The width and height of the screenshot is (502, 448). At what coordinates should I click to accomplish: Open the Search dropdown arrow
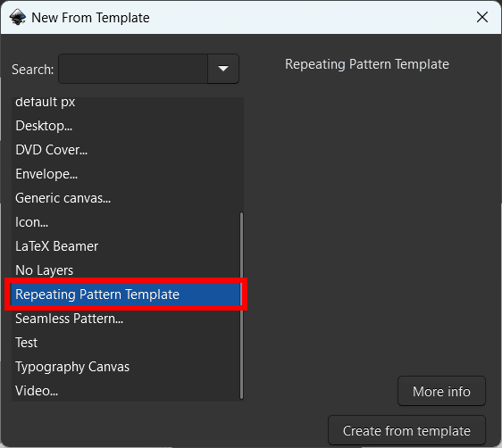(x=223, y=69)
